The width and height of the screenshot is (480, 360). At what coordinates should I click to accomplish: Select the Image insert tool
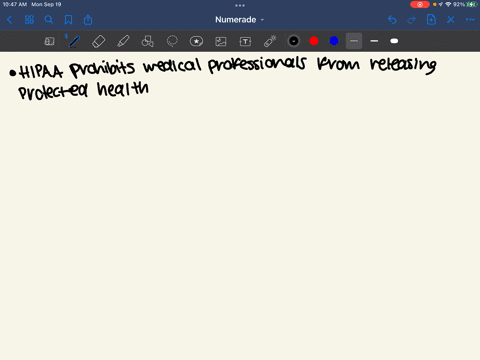(x=221, y=41)
